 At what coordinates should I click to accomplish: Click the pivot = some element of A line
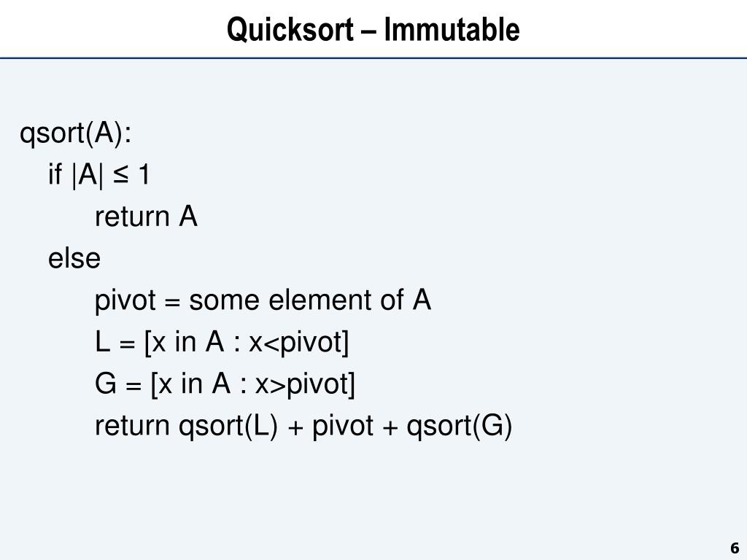[x=263, y=300]
